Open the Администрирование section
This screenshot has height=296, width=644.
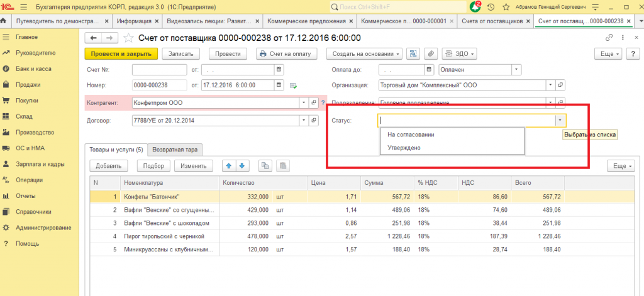pyautogui.click(x=43, y=227)
